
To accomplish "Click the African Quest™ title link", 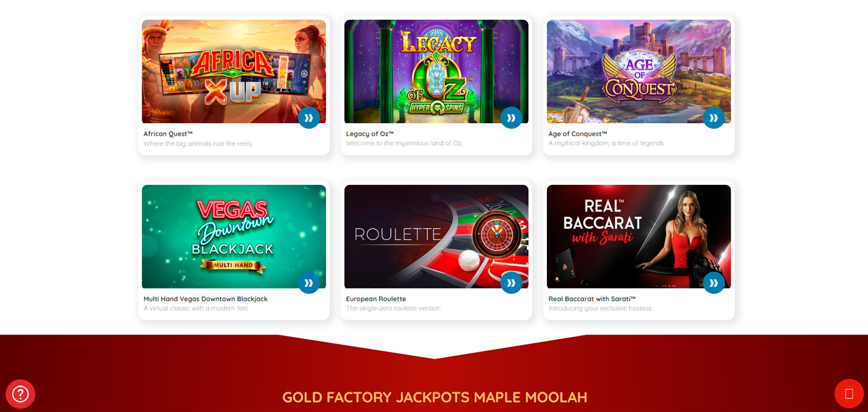I will (x=168, y=134).
